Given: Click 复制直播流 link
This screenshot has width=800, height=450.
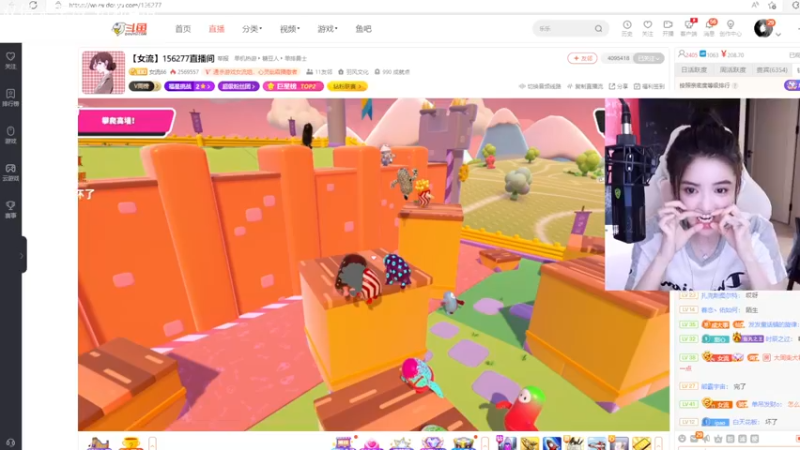Looking at the screenshot, I should coord(585,86).
